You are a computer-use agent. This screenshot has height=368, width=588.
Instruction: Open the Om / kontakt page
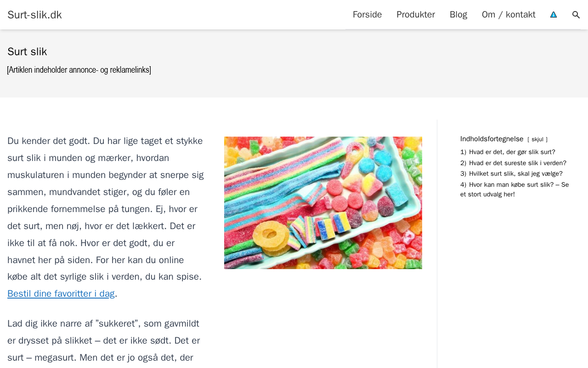[x=509, y=15]
